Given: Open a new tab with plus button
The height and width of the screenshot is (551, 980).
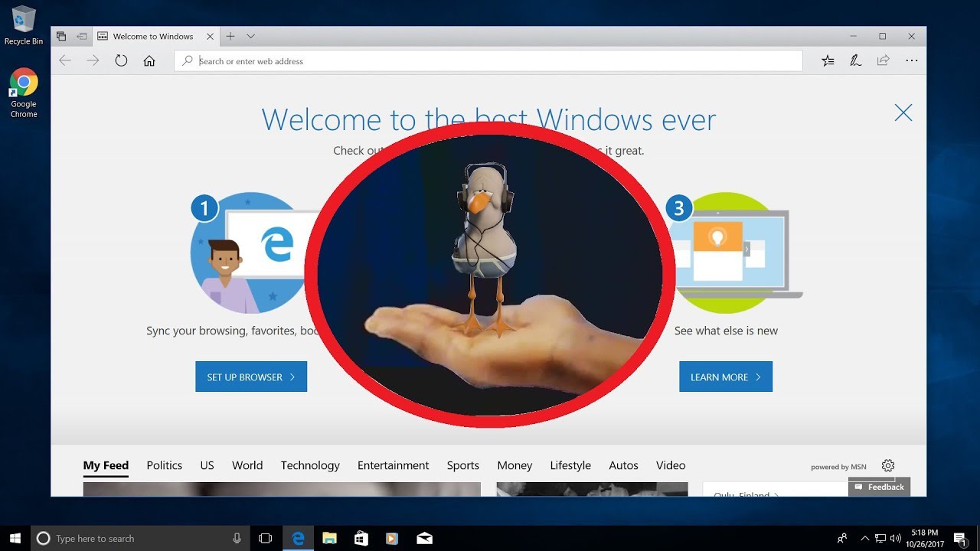Looking at the screenshot, I should [230, 36].
